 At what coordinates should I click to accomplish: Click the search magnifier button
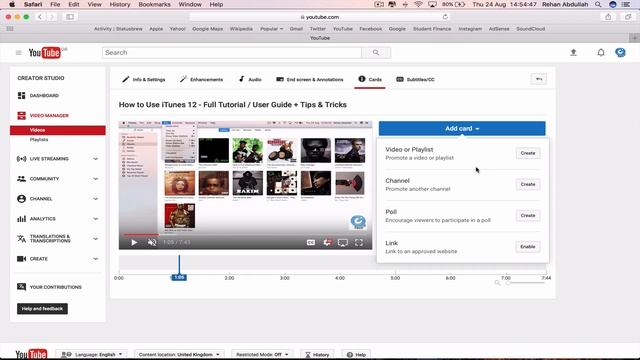pos(376,53)
